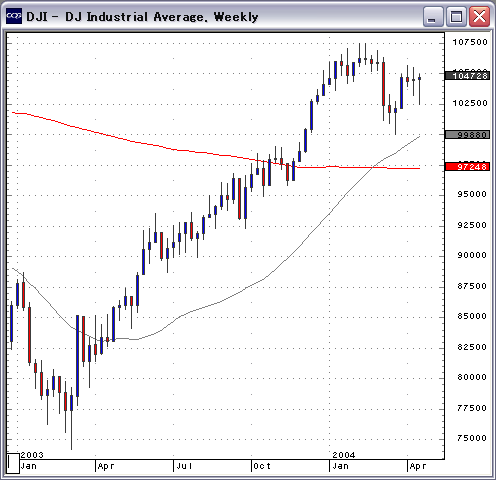Click the gray moving average label 99880

pyautogui.click(x=468, y=135)
